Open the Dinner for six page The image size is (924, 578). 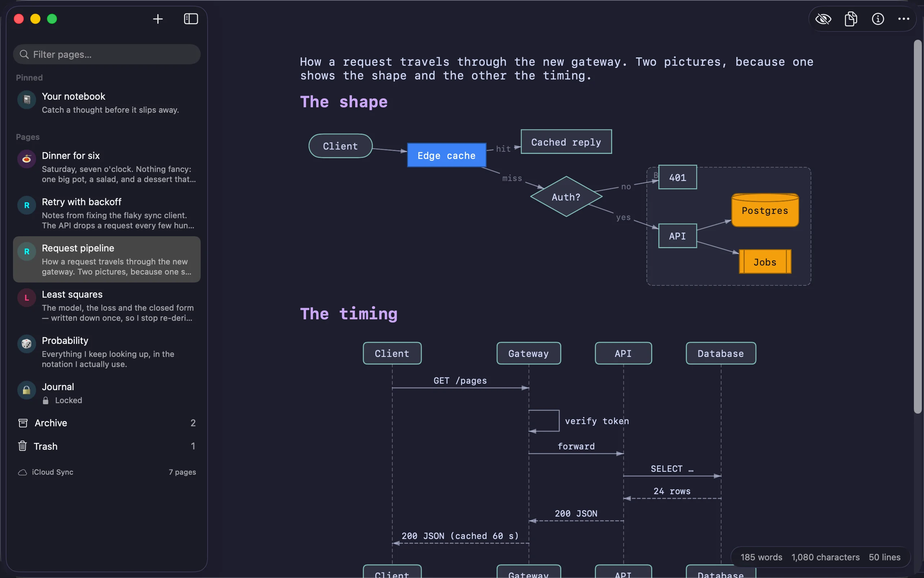click(107, 167)
